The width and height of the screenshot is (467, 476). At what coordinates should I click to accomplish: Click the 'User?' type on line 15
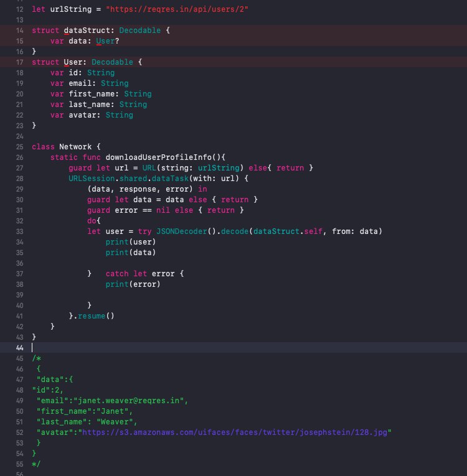pos(108,41)
